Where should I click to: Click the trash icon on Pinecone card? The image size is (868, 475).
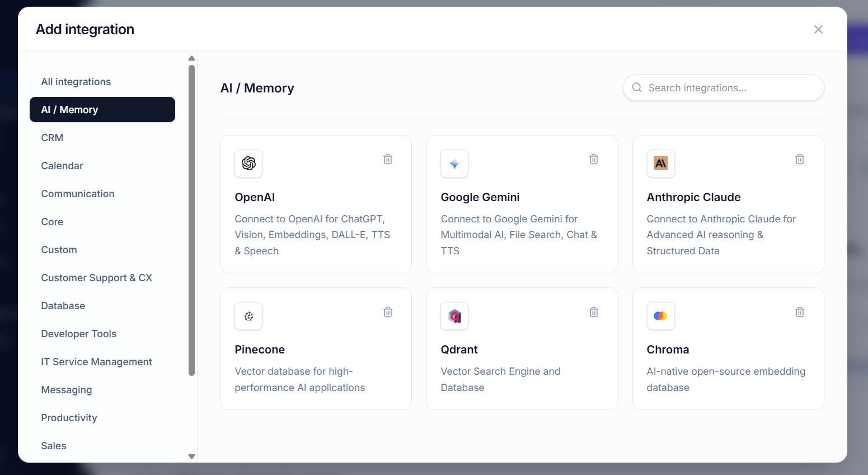coord(388,312)
